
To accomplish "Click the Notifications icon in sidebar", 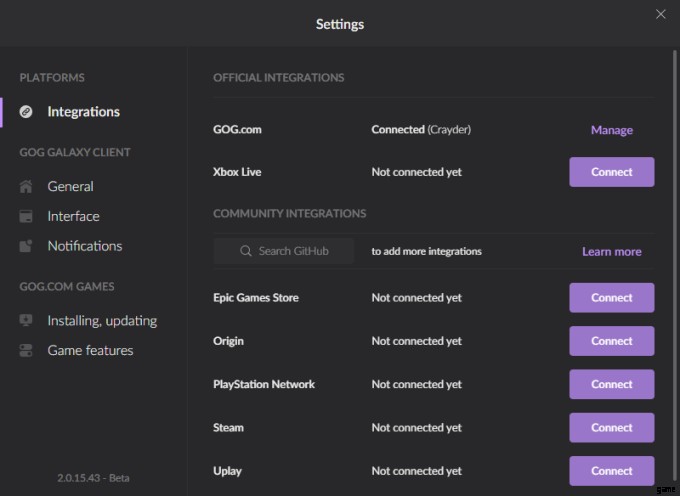I will pos(27,246).
